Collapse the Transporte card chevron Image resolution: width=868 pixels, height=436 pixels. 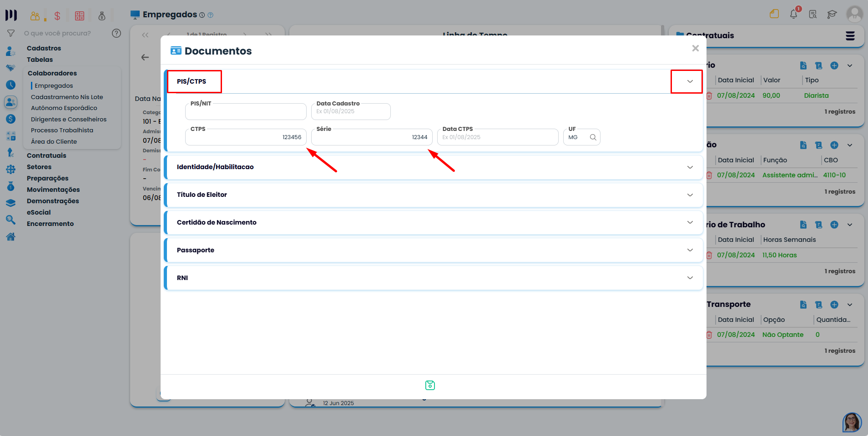(x=850, y=305)
